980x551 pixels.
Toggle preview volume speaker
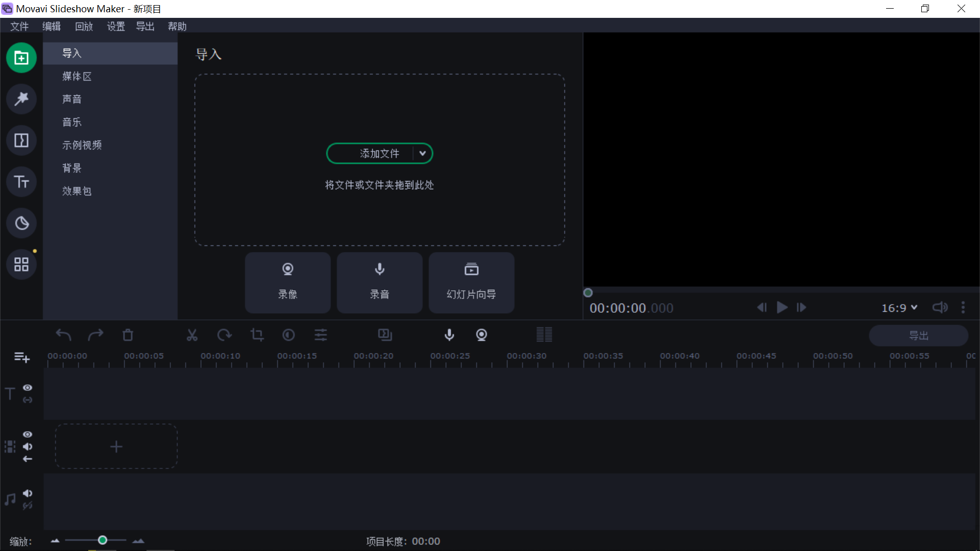point(940,308)
